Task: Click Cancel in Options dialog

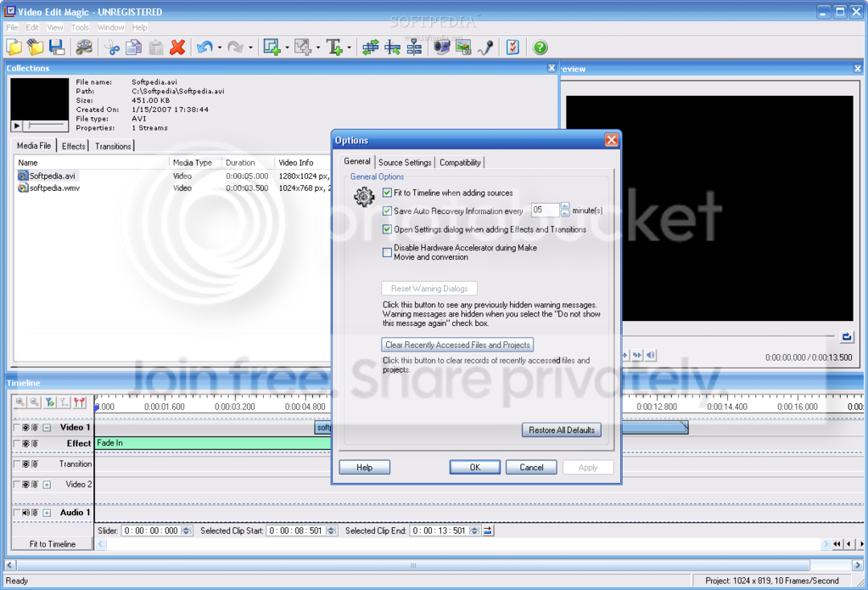Action: [531, 468]
